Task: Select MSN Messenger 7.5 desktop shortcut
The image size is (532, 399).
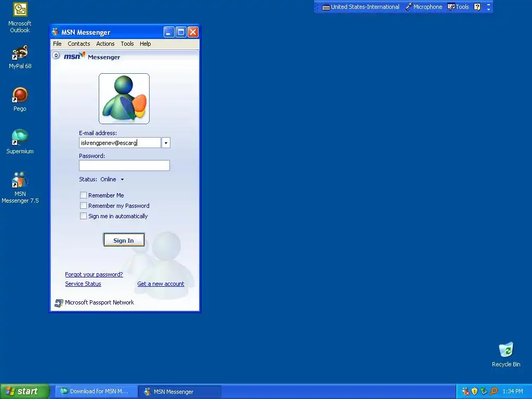Action: [20, 188]
